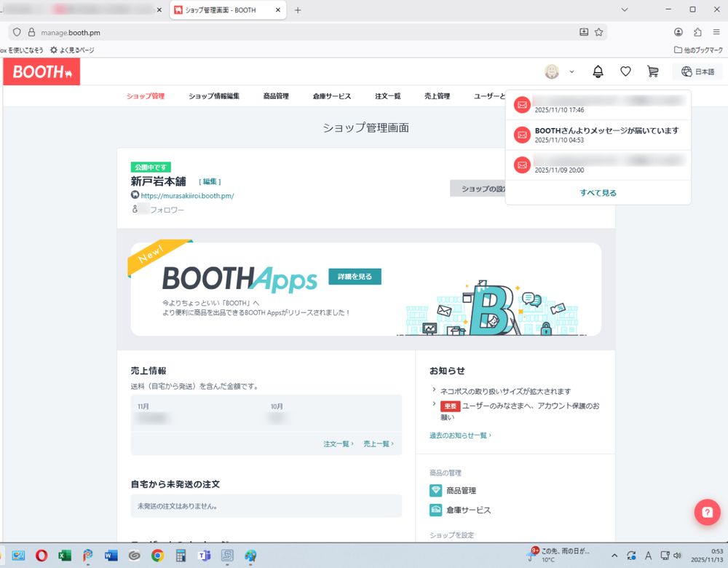This screenshot has height=568, width=728.
Task: Open 過去のお知らせ一覧 link
Action: 459,435
